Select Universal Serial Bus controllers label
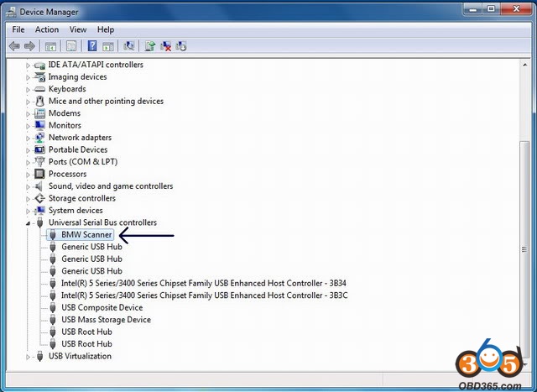Image resolution: width=537 pixels, height=392 pixels. (x=102, y=222)
